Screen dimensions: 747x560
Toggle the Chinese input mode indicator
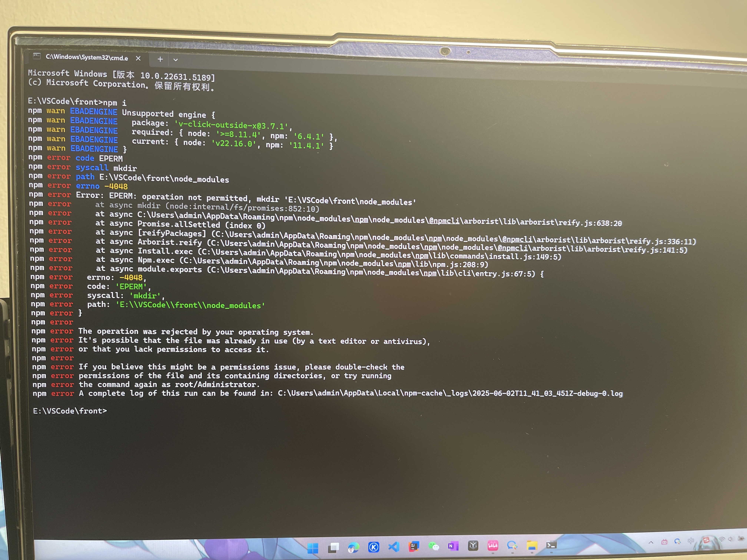pos(691,541)
